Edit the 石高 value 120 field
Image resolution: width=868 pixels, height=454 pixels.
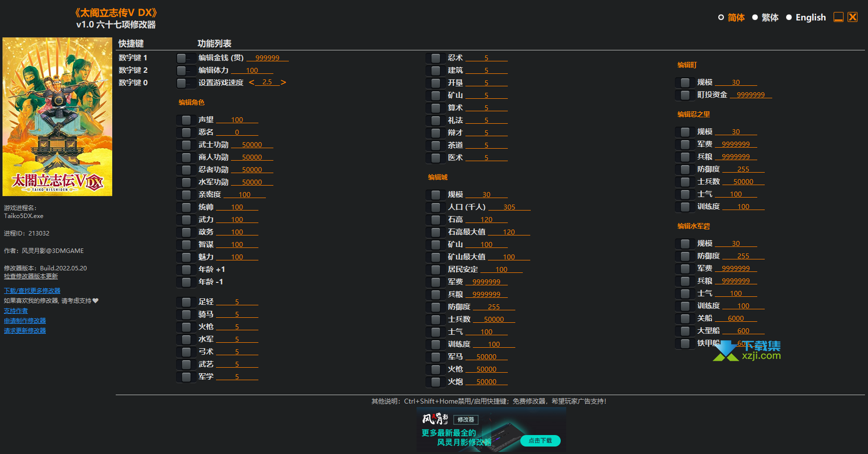tap(486, 220)
